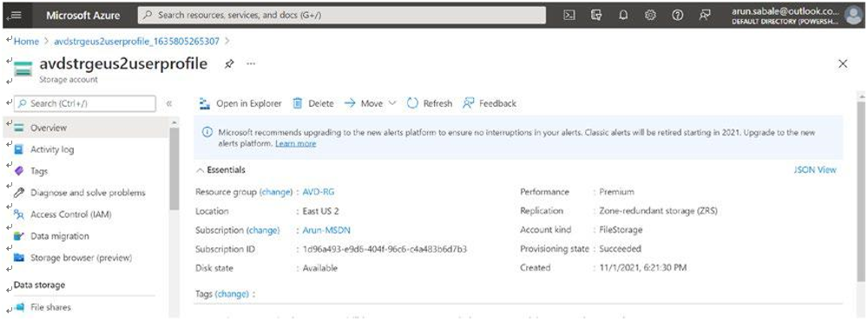Collapse the left menu with double chevron
Screen dimensions: 868x328
(169, 103)
